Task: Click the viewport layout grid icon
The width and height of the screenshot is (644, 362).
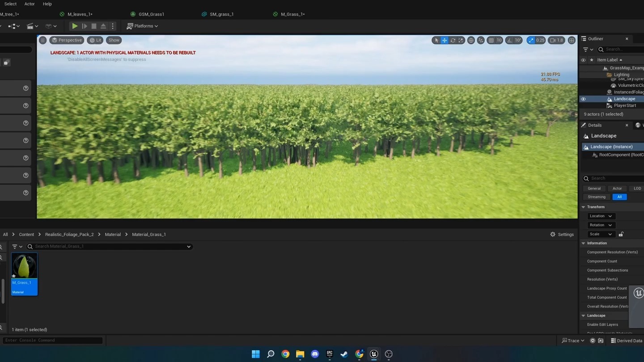Action: click(572, 40)
